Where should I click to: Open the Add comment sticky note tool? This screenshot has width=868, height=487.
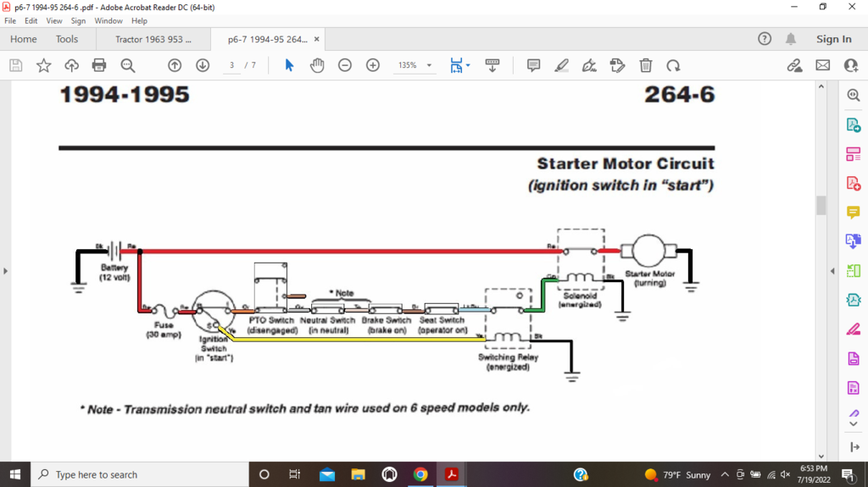[x=533, y=65]
